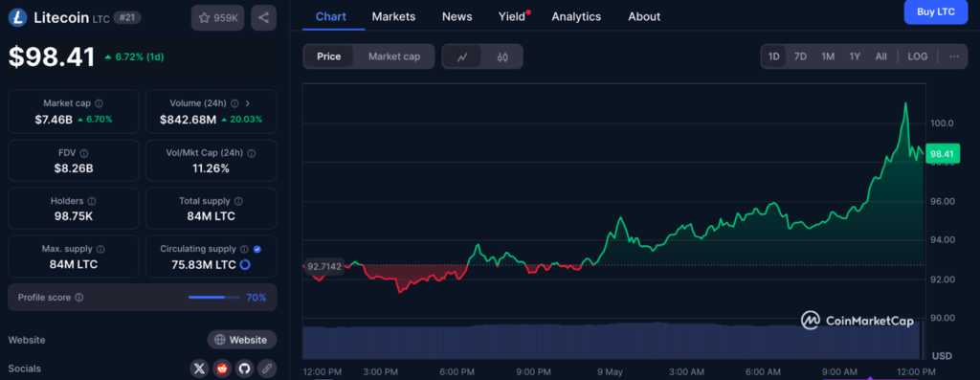This screenshot has height=380, width=980.
Task: Click the Profile score progress bar
Action: point(214,298)
